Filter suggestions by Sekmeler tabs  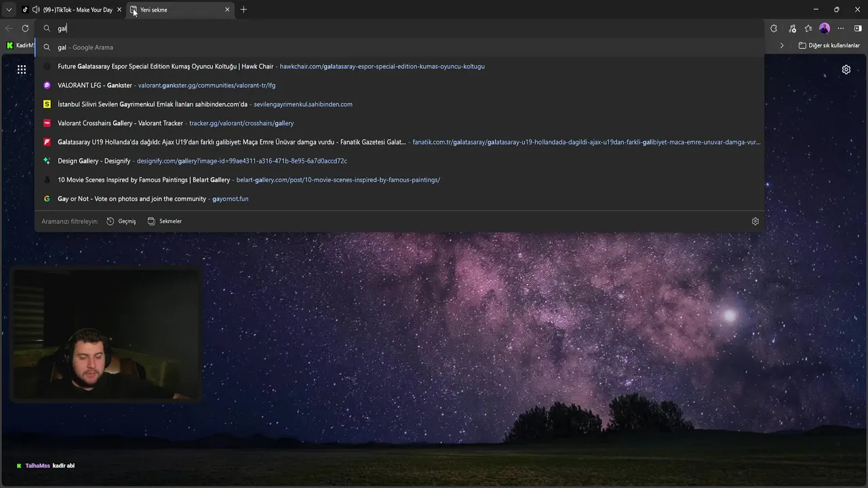pyautogui.click(x=165, y=222)
